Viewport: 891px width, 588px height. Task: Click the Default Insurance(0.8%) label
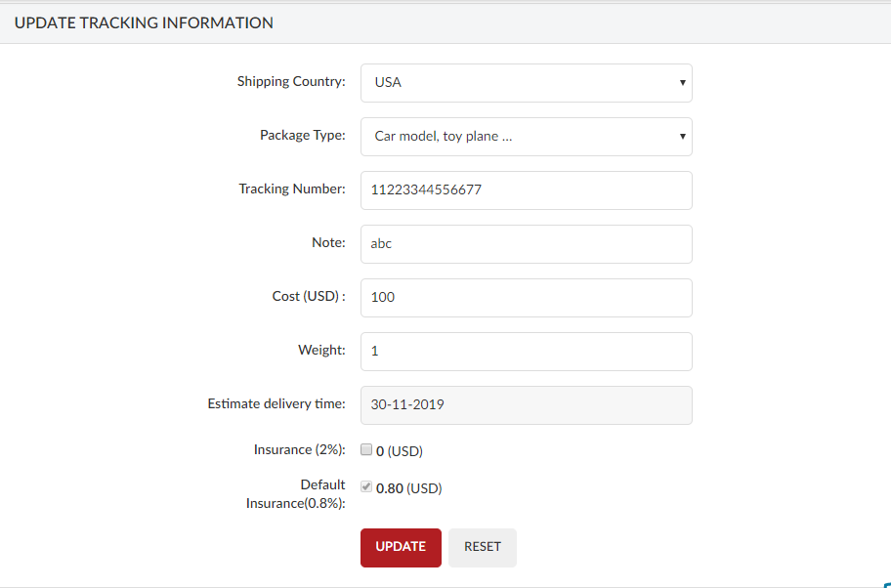[x=295, y=493]
